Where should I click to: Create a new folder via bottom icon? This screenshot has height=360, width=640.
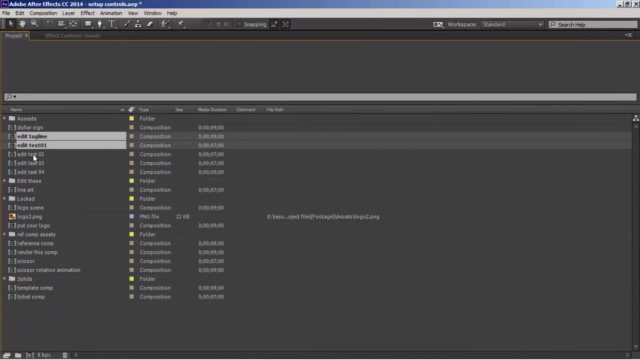(18, 355)
